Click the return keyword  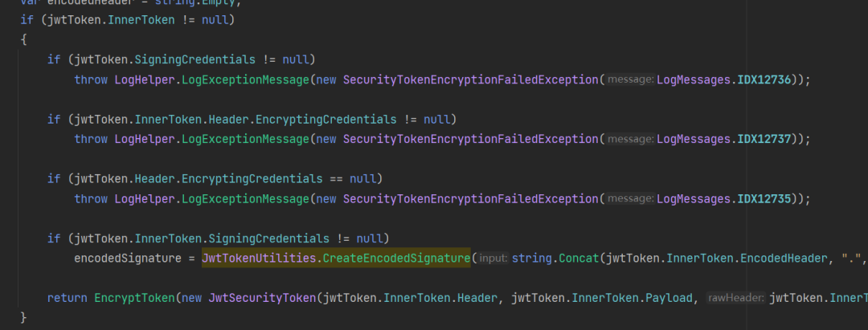67,299
